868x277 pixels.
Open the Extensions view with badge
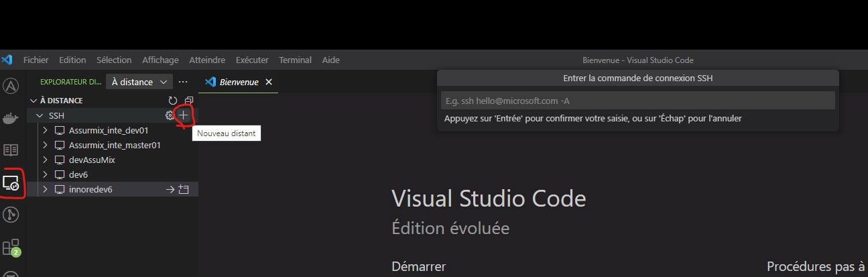11,247
